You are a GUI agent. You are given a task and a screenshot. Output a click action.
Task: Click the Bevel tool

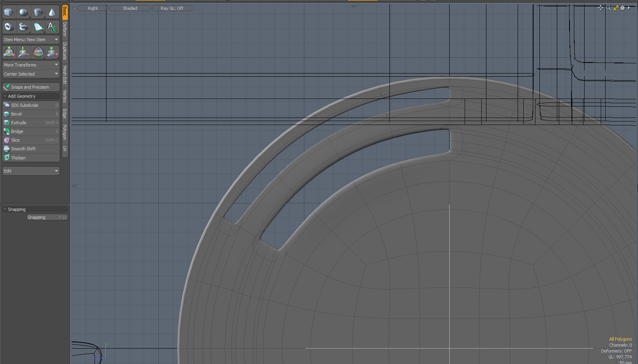point(31,114)
